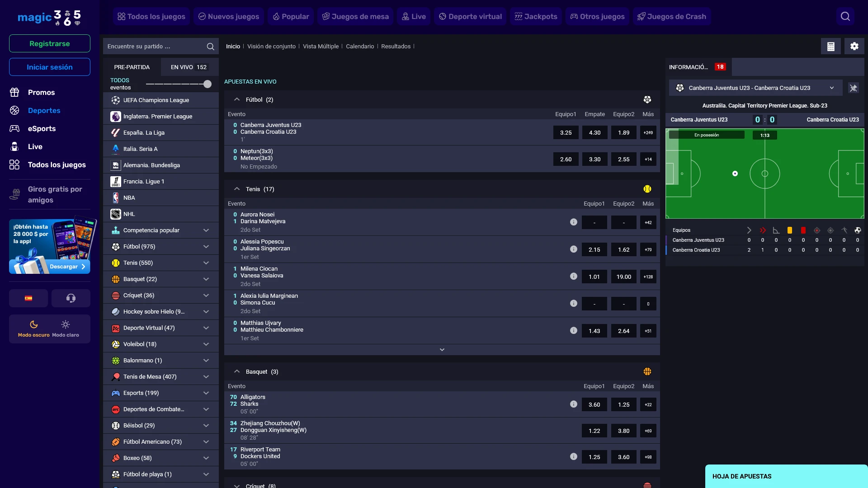Screen dimensions: 868x488
Task: Change language via Spanish flag button
Action: [x=28, y=298]
